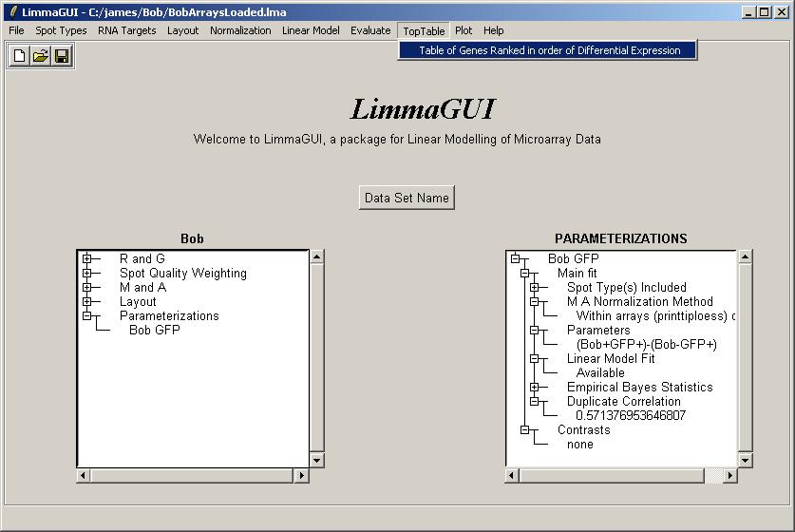Open the Linear Model menu
The image size is (795, 532).
click(311, 30)
